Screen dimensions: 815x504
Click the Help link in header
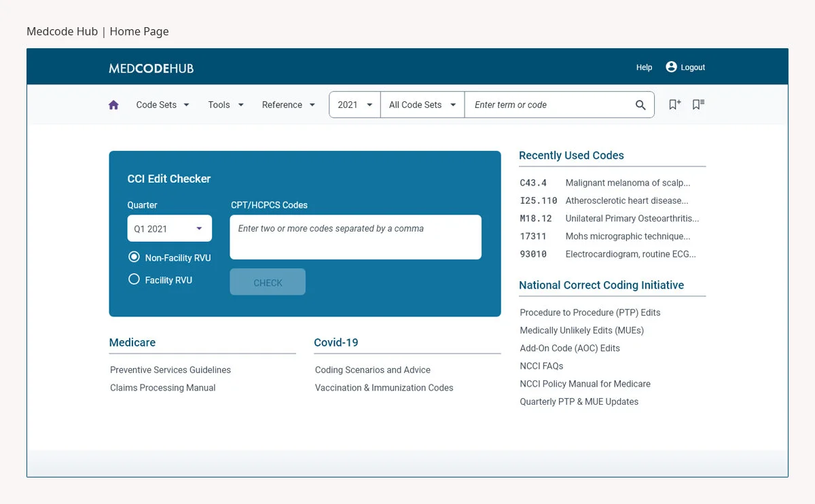click(x=644, y=67)
